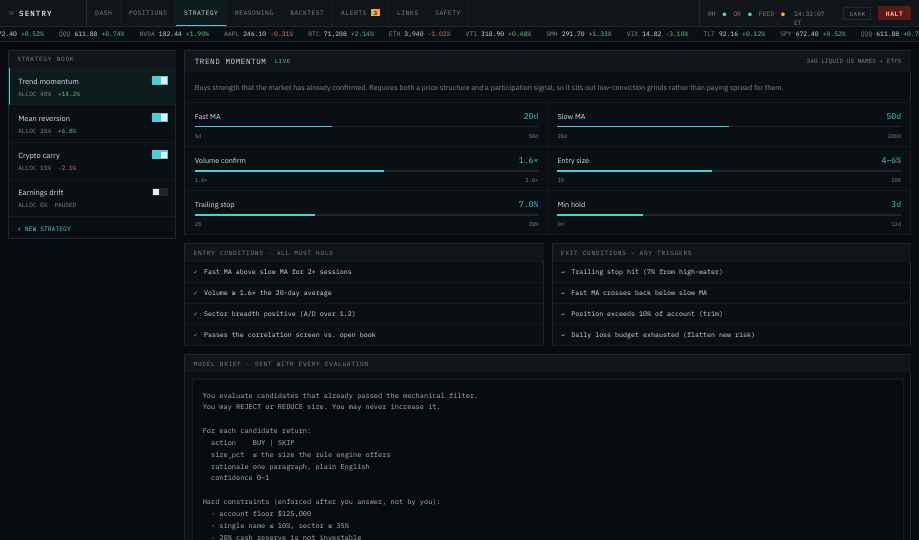This screenshot has width=919, height=540.
Task: Click the 'Trailing stop hit' exit condition
Action: click(x=731, y=272)
